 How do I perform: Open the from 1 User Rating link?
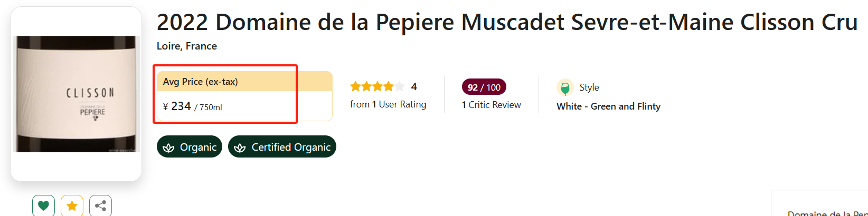tap(388, 104)
